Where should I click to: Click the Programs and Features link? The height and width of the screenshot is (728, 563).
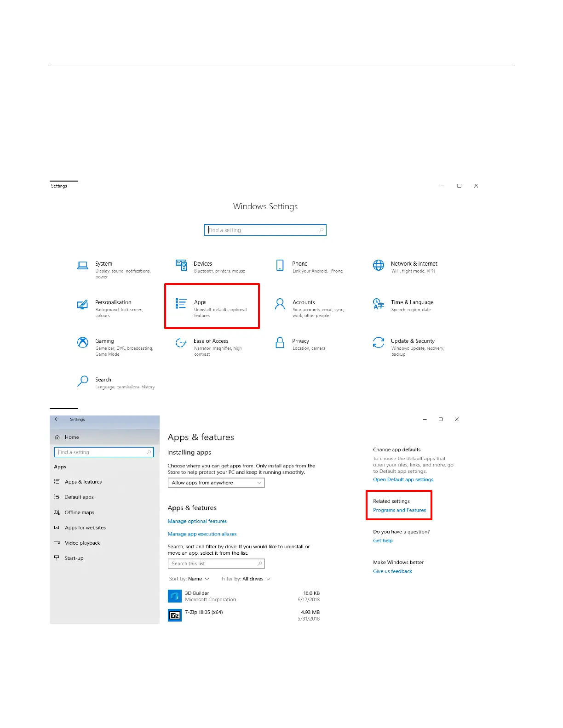pyautogui.click(x=399, y=510)
